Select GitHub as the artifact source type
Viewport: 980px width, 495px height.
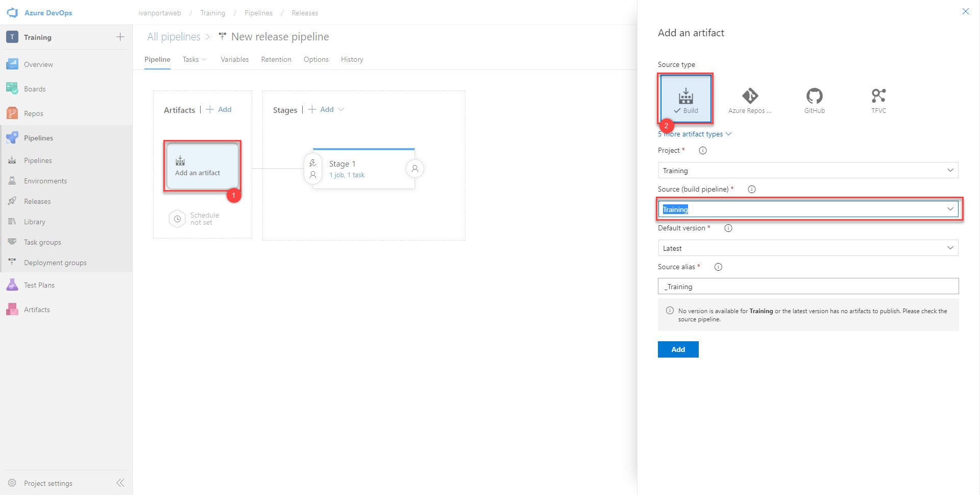(814, 99)
